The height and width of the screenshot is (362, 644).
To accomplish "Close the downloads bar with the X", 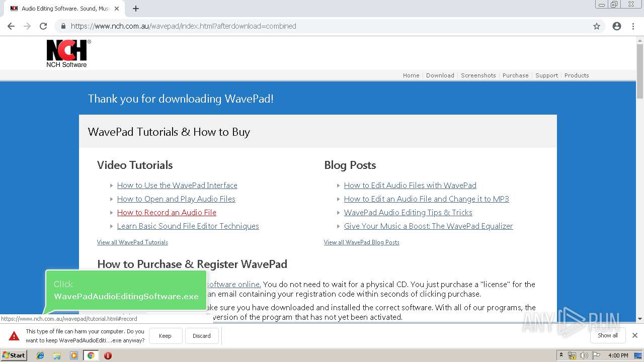I will click(x=635, y=335).
